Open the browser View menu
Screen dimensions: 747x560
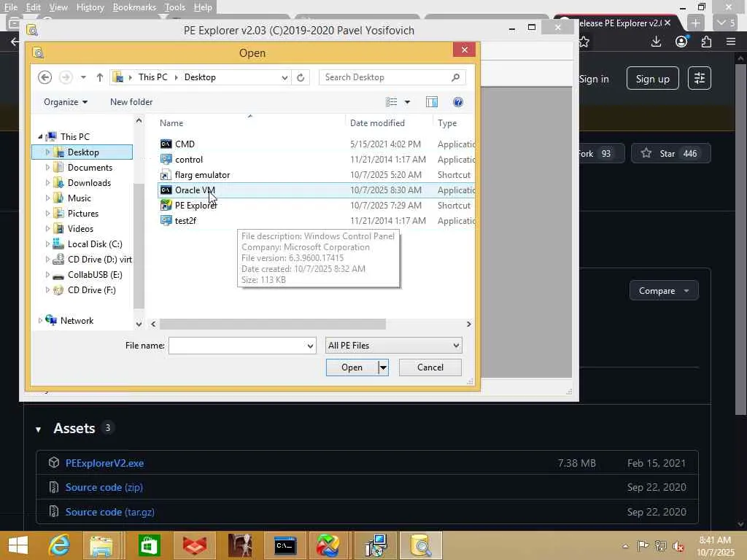point(58,7)
